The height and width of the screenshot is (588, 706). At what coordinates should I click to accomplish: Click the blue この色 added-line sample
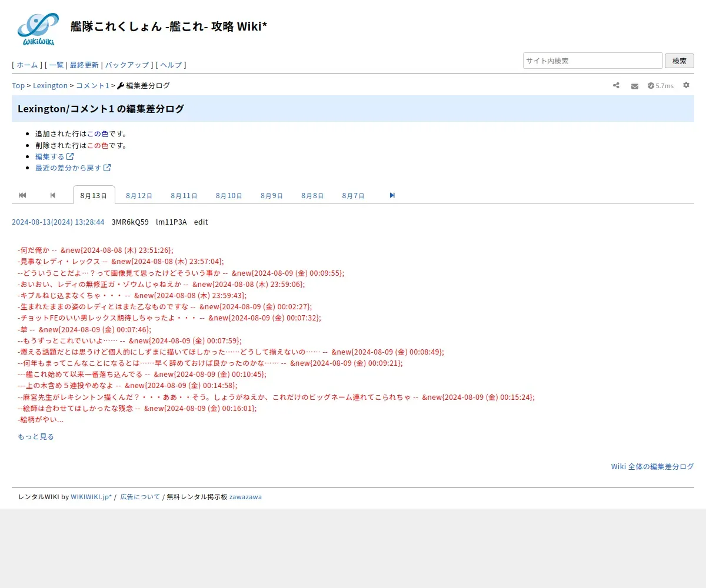pos(98,134)
